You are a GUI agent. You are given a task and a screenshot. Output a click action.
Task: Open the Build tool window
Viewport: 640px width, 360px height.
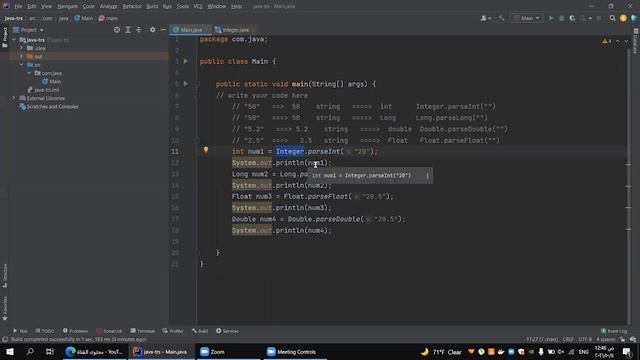200,331
